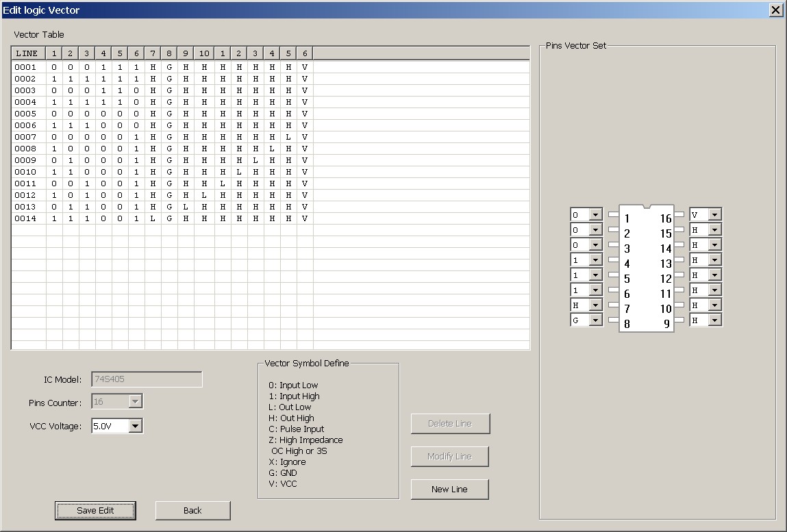Screen dimensions: 787x532
Task: Open the pin 11 vector dropdown
Action: 714,290
